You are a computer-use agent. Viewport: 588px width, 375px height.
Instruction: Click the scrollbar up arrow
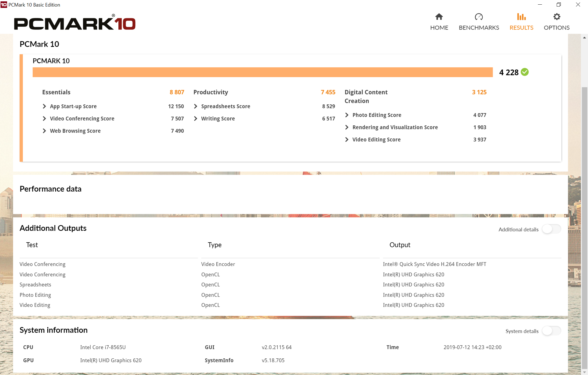(x=584, y=38)
